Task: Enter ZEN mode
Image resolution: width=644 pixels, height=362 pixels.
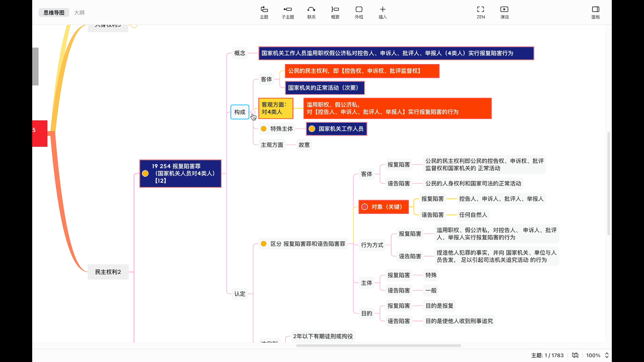Action: pyautogui.click(x=481, y=12)
